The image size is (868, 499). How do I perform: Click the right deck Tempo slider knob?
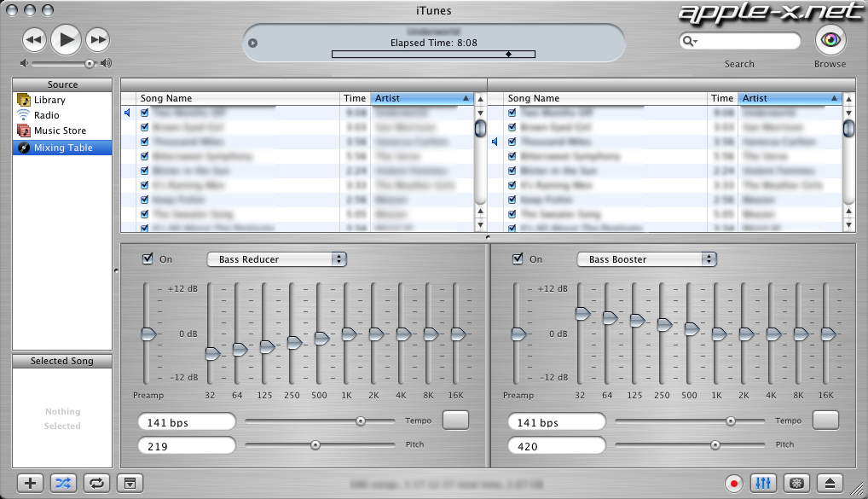pos(731,421)
